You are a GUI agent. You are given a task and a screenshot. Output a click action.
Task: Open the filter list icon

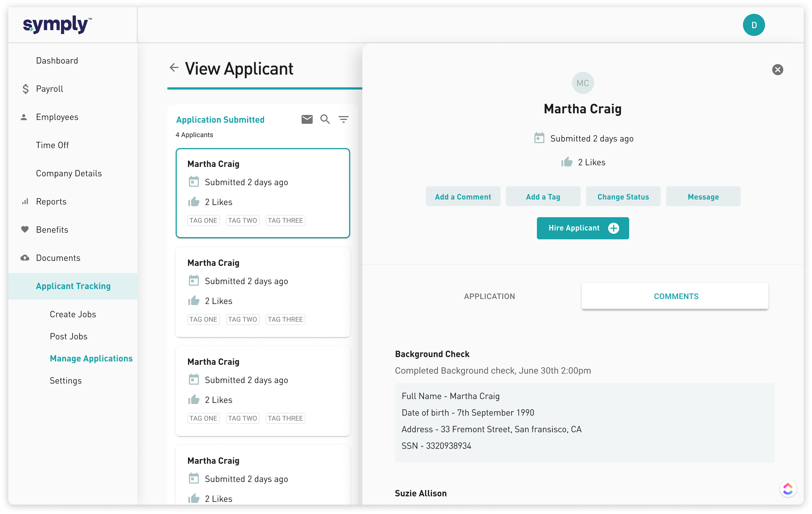pyautogui.click(x=343, y=119)
